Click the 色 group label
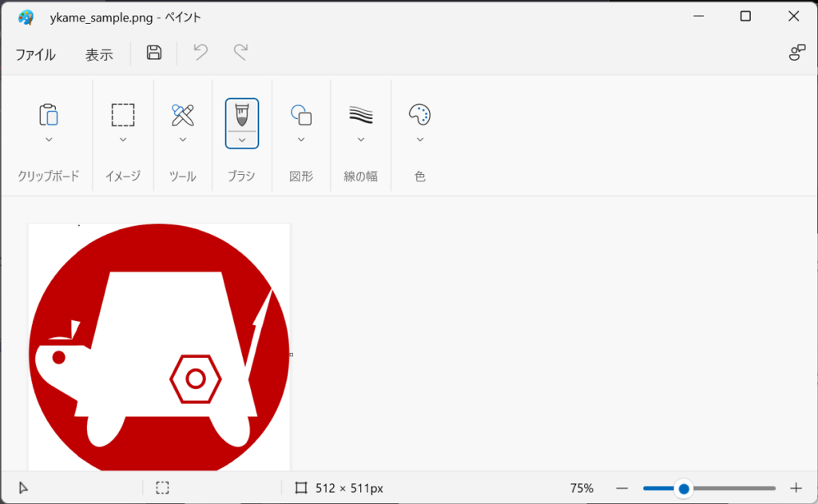 [420, 177]
